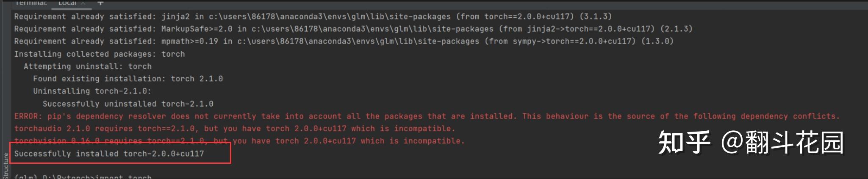The image size is (868, 179).
Task: Click the Terminal panel label
Action: click(x=31, y=3)
